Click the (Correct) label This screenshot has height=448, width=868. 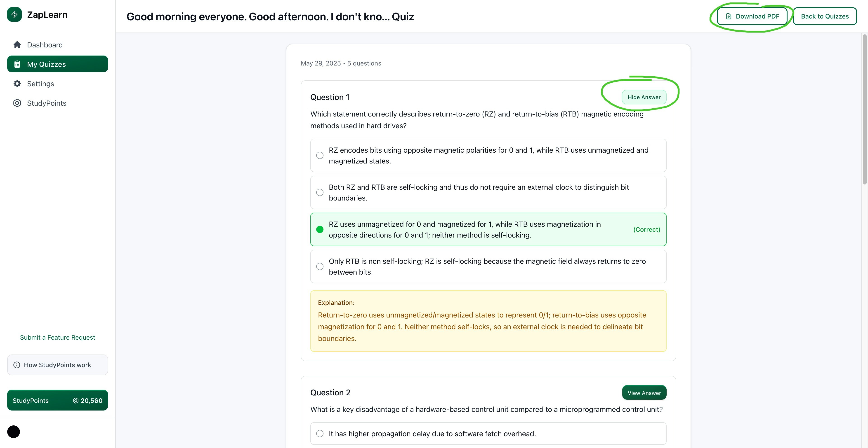tap(647, 230)
